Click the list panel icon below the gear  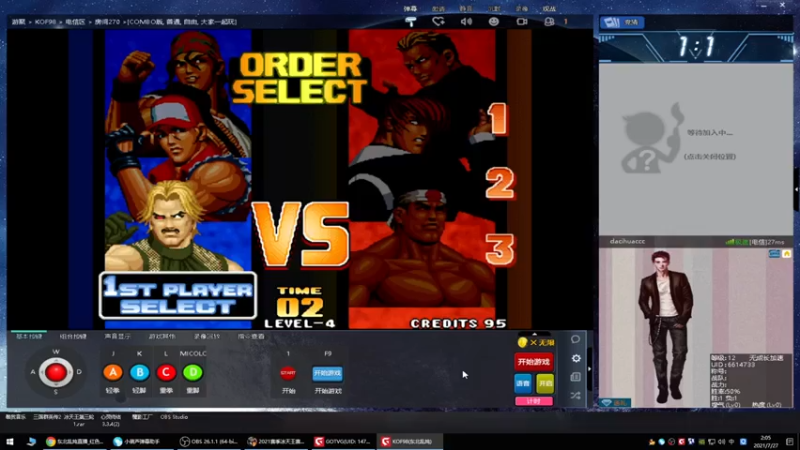[x=576, y=377]
